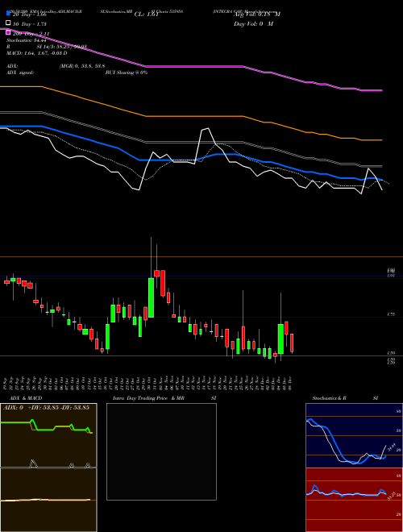Select the 'Day Vol: 0 M' text

tap(253, 24)
